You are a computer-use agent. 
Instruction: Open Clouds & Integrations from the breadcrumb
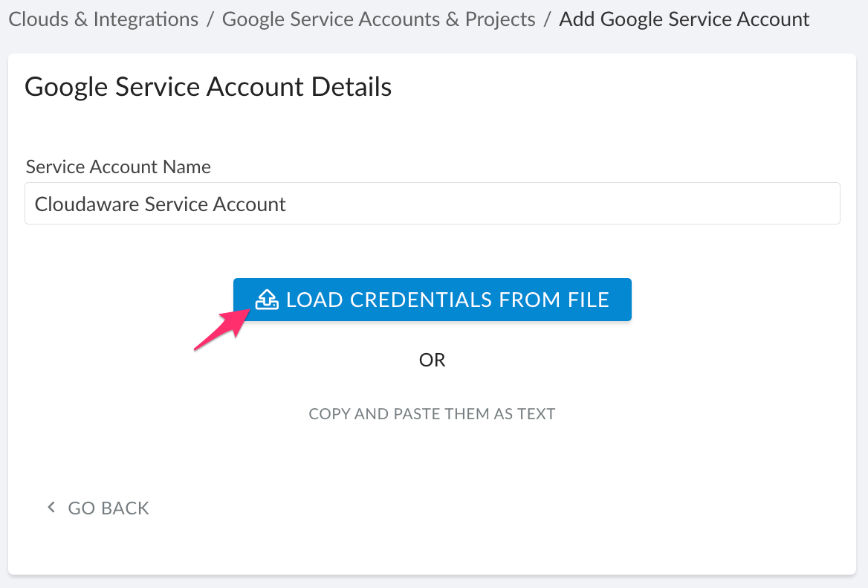[103, 19]
